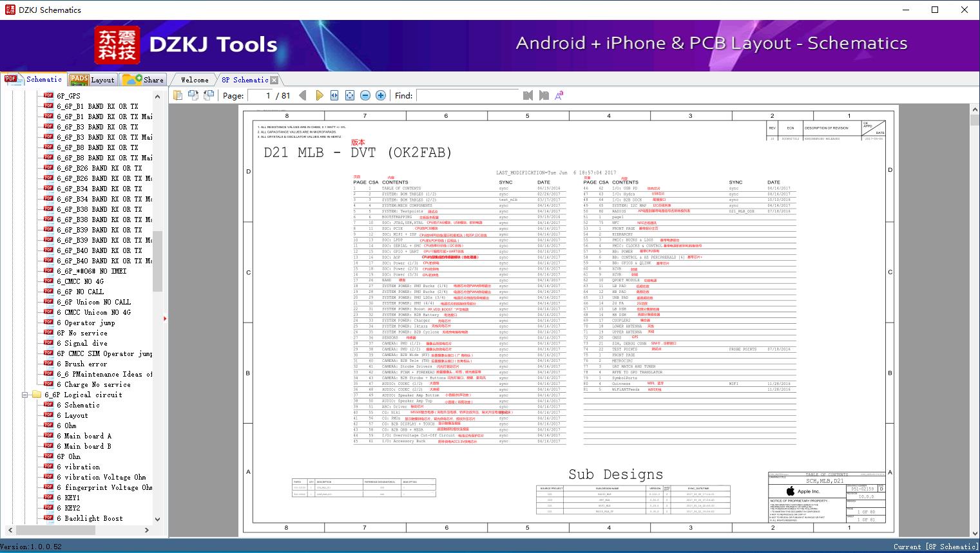The width and height of the screenshot is (980, 553).
Task: Select 6 vibration Voltage Ohm tree item
Action: (102, 477)
